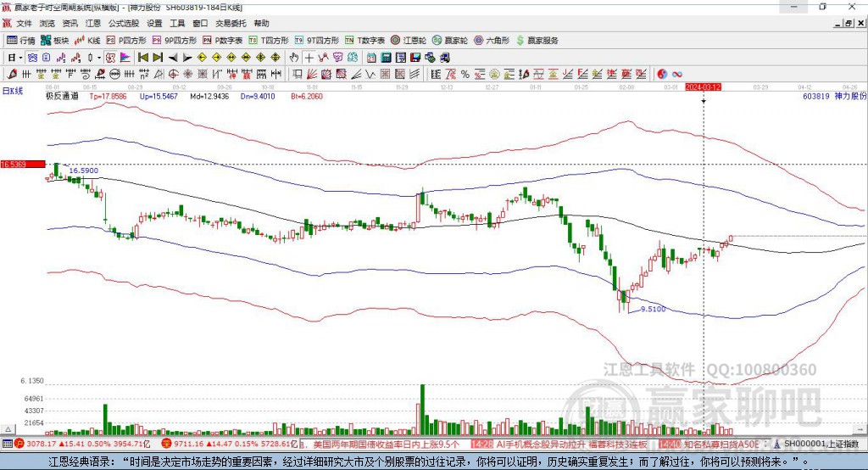Screen dimensions: 868x470
Task: Click the 9.5100 low price label
Action: (x=654, y=309)
